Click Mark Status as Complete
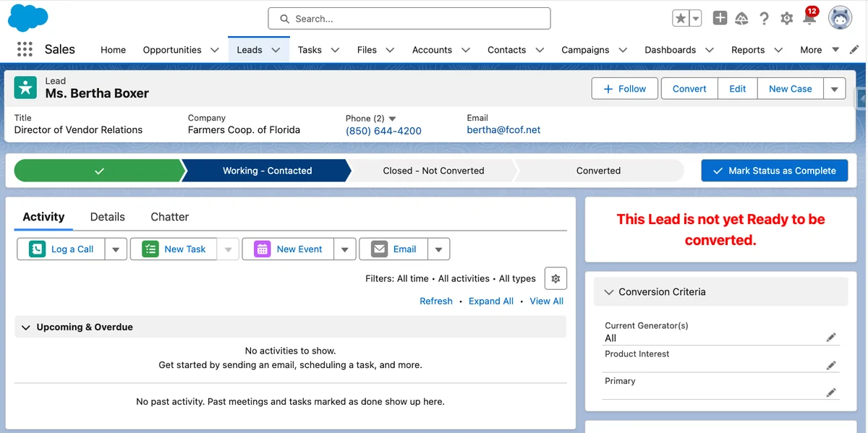 click(x=774, y=171)
